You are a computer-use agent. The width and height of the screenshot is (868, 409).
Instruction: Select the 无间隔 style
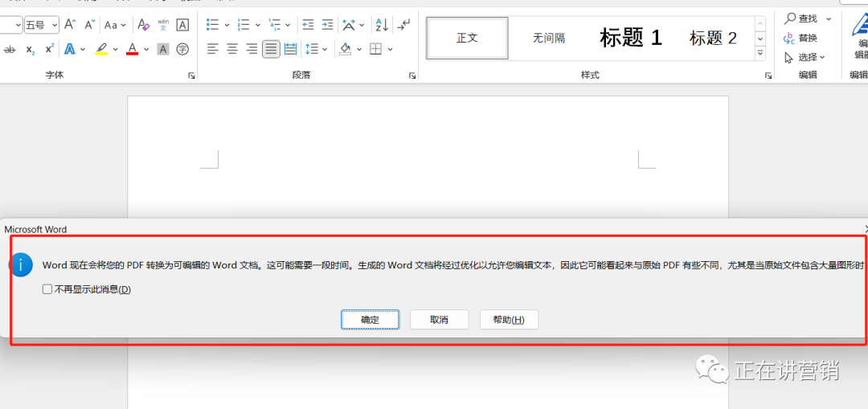(x=549, y=39)
